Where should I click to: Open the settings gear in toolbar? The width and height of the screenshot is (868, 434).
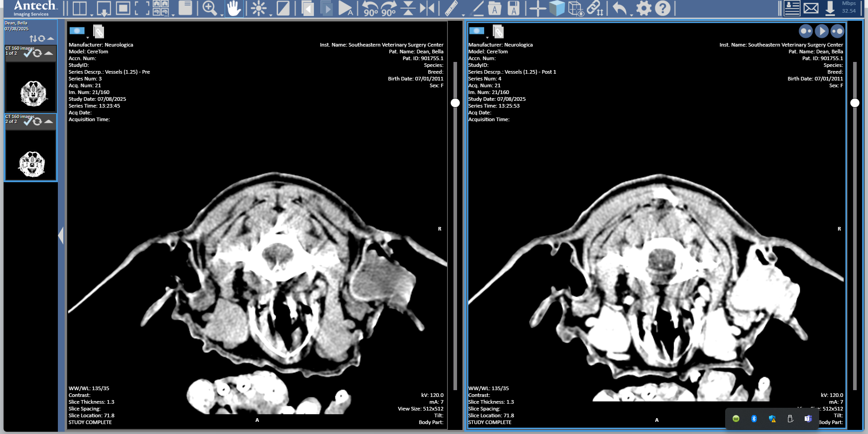click(644, 8)
